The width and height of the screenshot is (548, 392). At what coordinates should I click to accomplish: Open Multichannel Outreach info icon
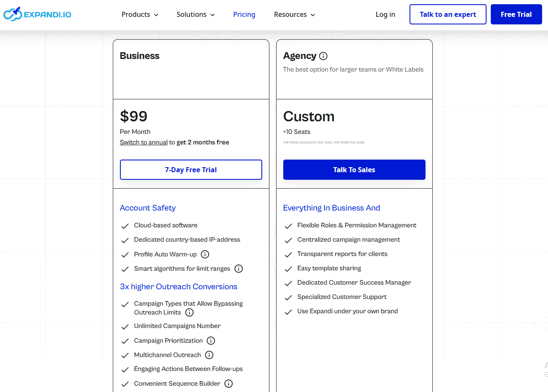[209, 355]
